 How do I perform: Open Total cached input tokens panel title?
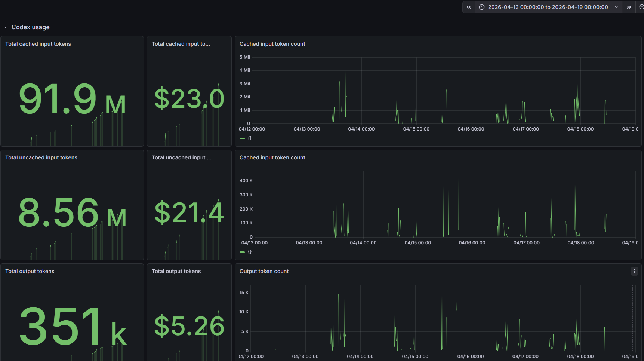coord(38,44)
